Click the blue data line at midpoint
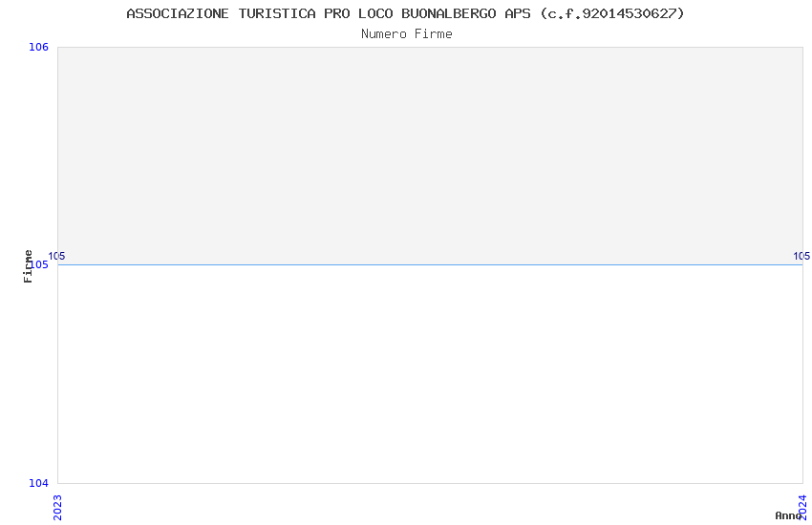812x525 pixels. pyautogui.click(x=430, y=264)
